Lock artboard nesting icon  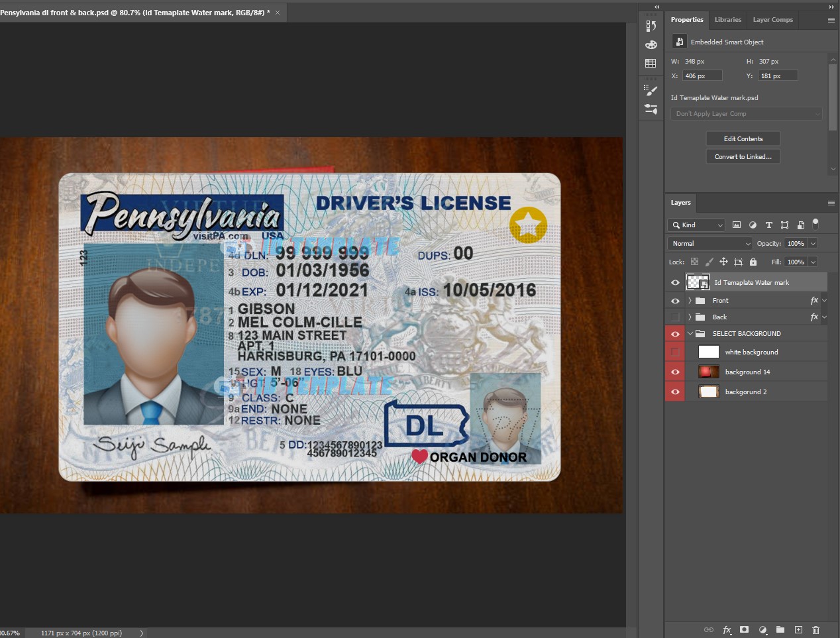click(738, 262)
